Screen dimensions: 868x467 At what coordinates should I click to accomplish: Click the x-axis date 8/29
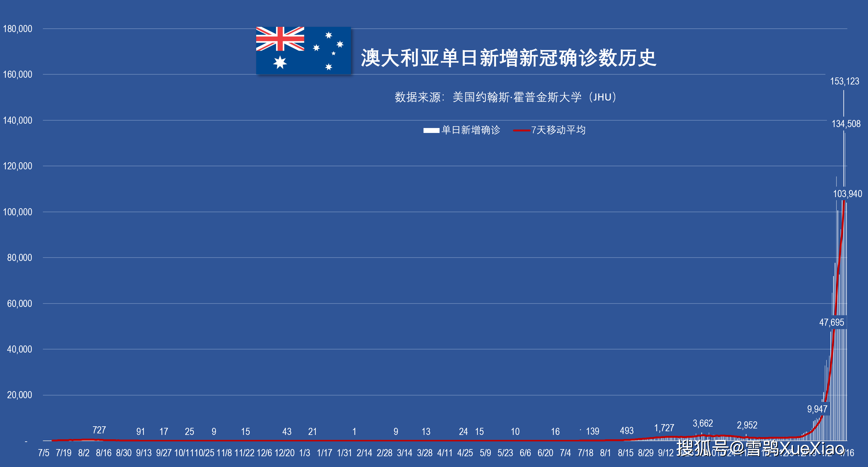(646, 453)
